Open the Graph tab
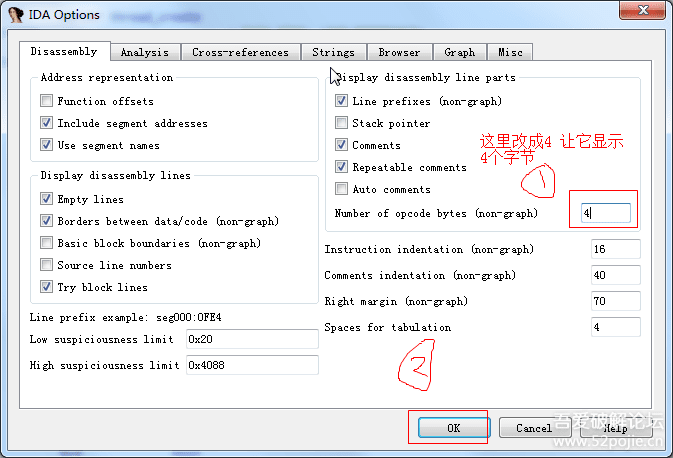The width and height of the screenshot is (673, 458). pyautogui.click(x=460, y=52)
